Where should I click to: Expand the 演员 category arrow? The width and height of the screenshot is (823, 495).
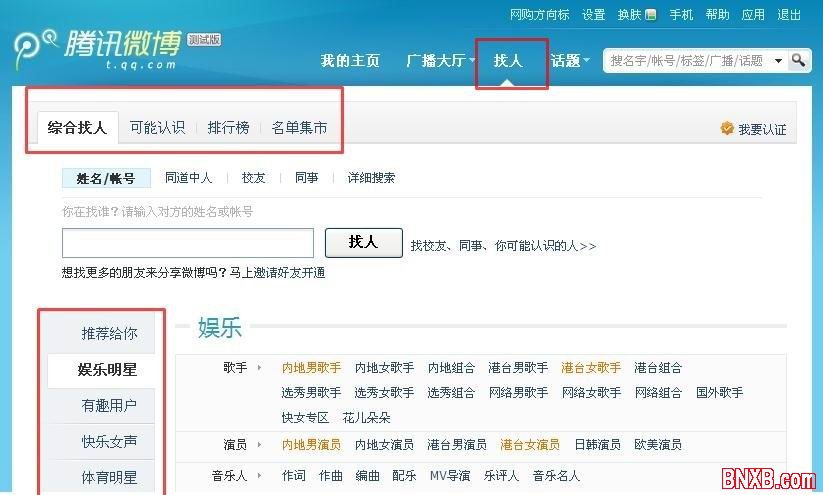pyautogui.click(x=260, y=445)
